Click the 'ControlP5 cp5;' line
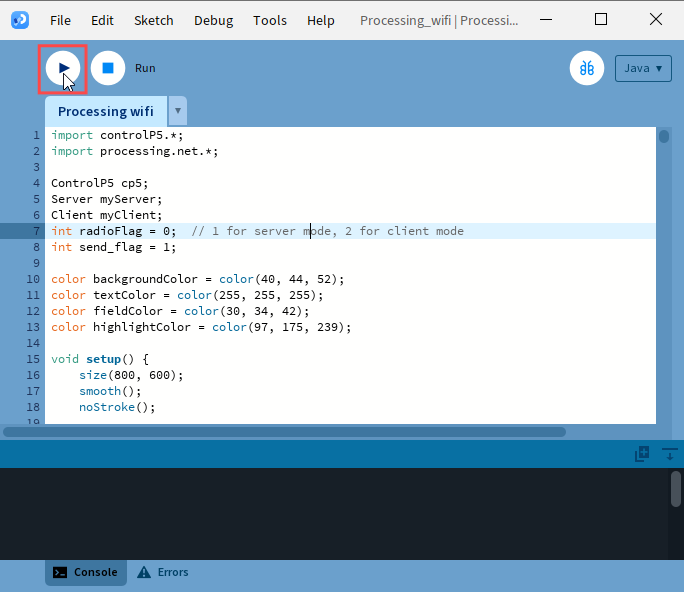The height and width of the screenshot is (592, 684). coord(99,183)
